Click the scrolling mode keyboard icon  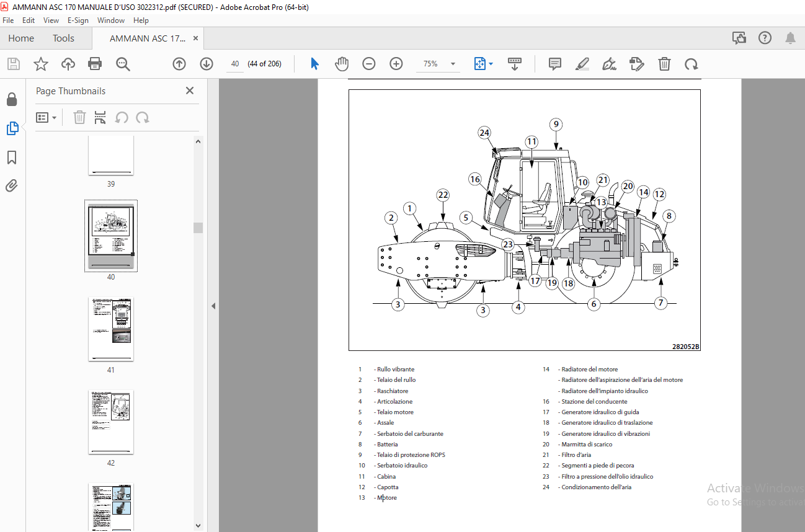514,64
